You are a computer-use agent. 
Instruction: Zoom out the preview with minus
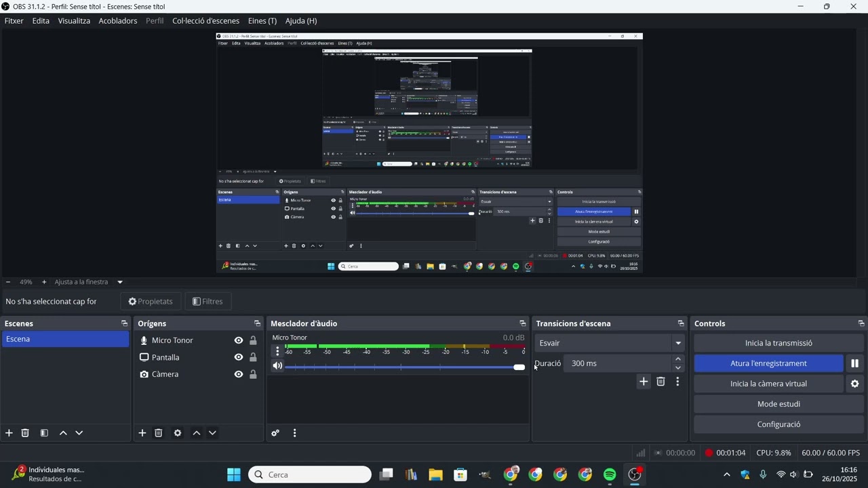(x=8, y=282)
